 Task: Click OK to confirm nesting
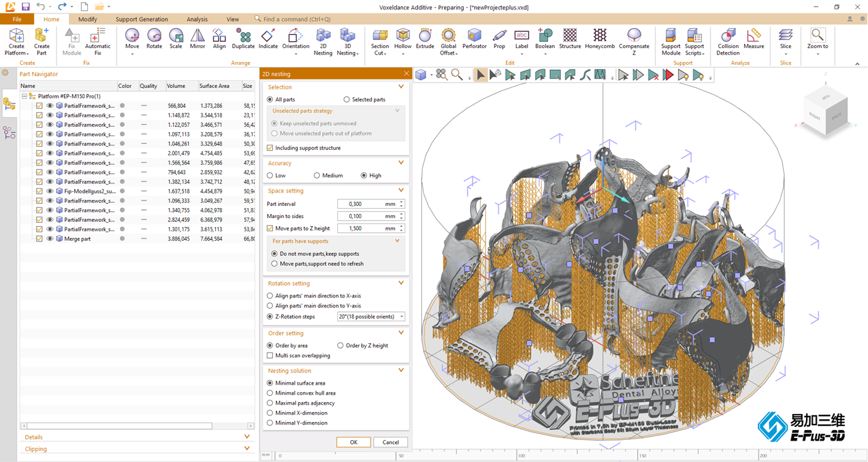[353, 442]
